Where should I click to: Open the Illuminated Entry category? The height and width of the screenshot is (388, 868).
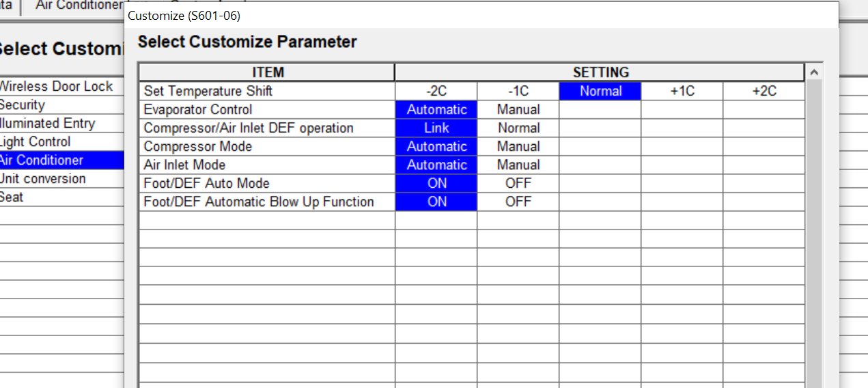(49, 123)
